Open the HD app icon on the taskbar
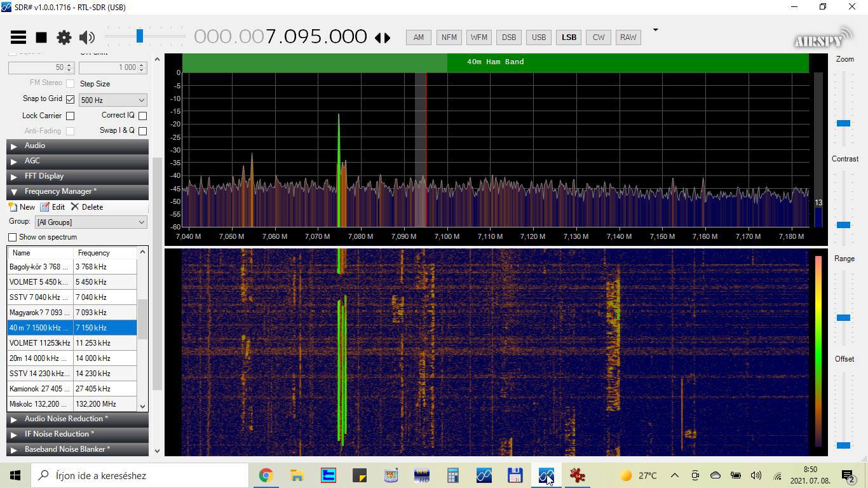 [422, 475]
